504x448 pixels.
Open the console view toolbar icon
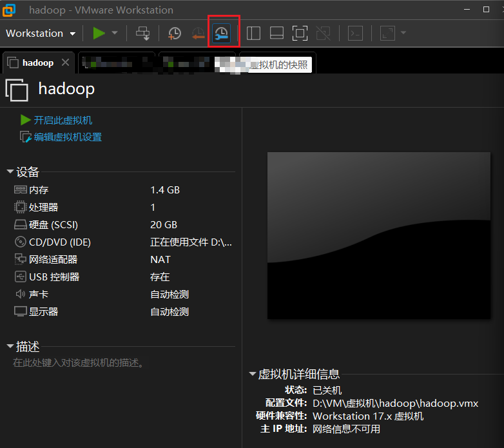point(356,33)
